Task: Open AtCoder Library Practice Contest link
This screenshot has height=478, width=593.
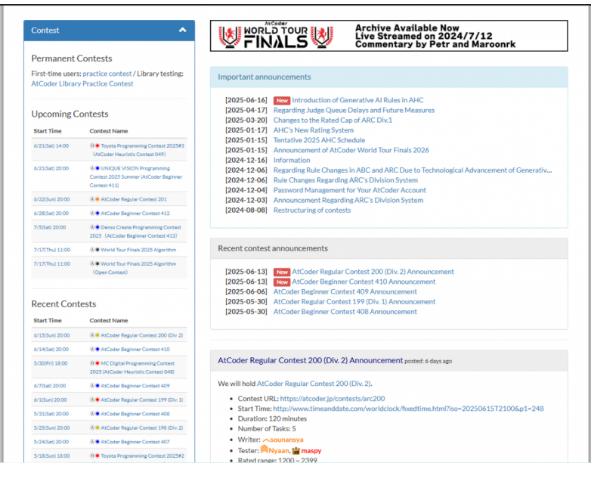Action: tap(82, 84)
